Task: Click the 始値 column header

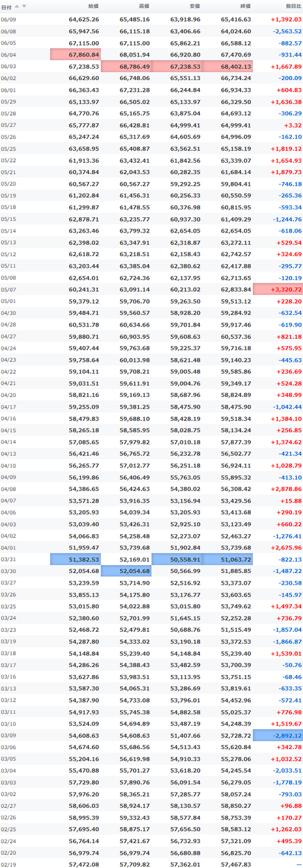Action: click(x=94, y=6)
